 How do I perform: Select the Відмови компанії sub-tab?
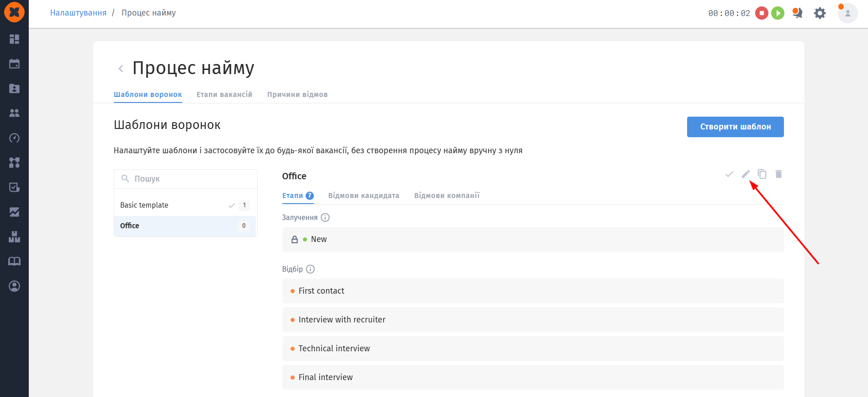[447, 196]
